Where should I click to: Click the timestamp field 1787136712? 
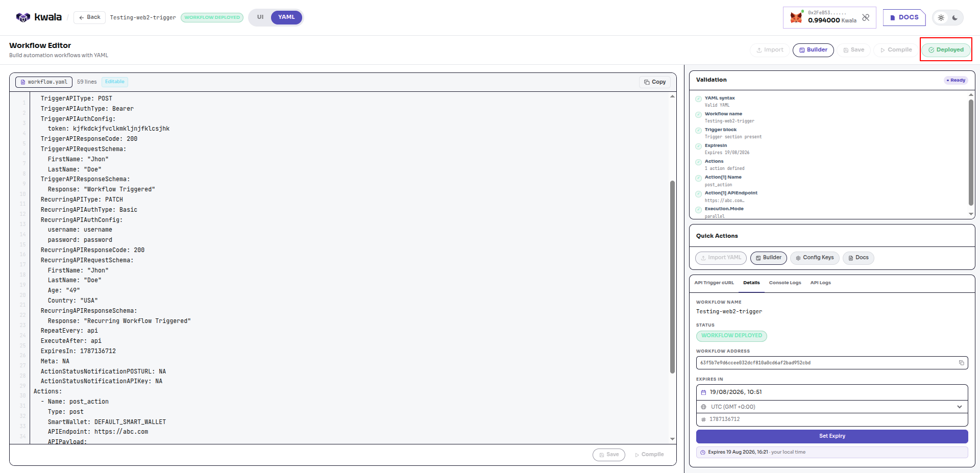(832, 419)
